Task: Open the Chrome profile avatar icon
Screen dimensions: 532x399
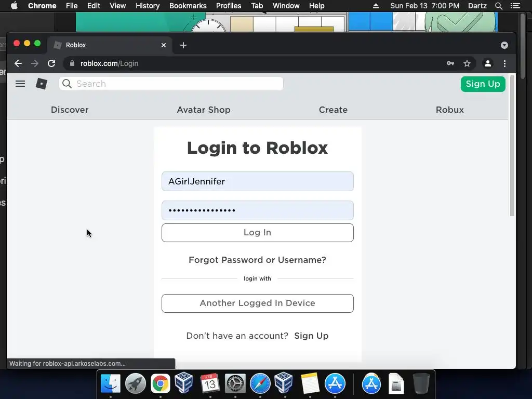Action: (x=487, y=63)
